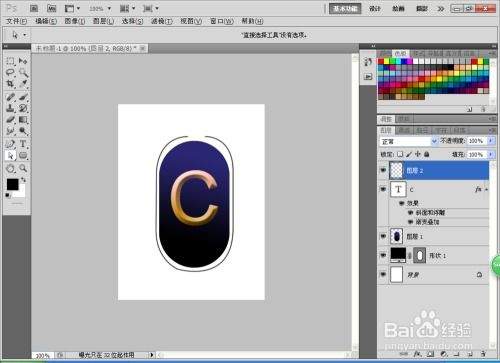Create a new layer at panel bottom
Image resolution: width=500 pixels, height=363 pixels.
[x=471, y=354]
